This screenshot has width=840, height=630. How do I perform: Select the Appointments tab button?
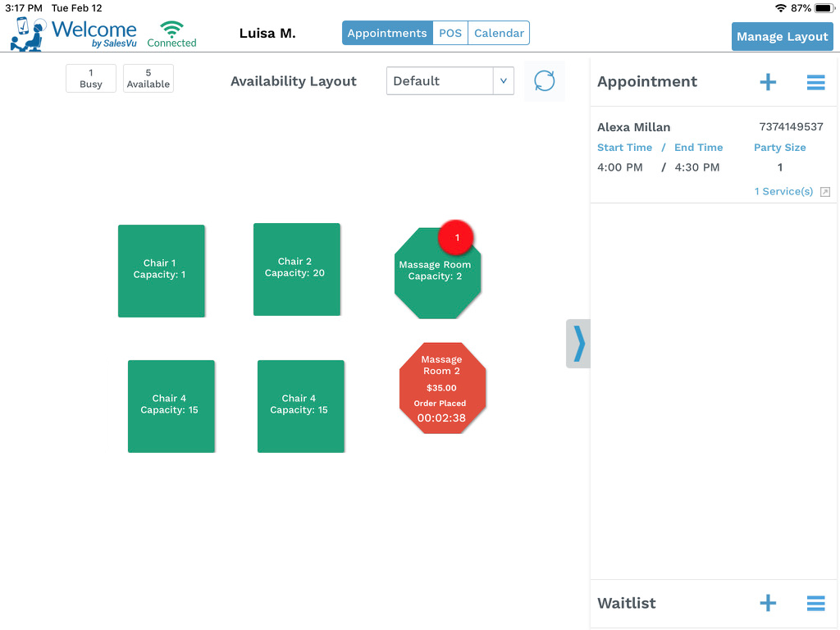point(386,33)
